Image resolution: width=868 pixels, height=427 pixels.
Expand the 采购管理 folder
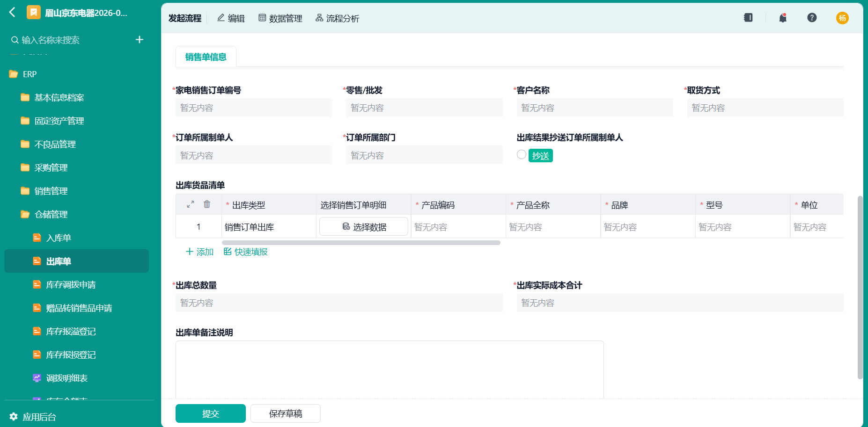pos(25,167)
